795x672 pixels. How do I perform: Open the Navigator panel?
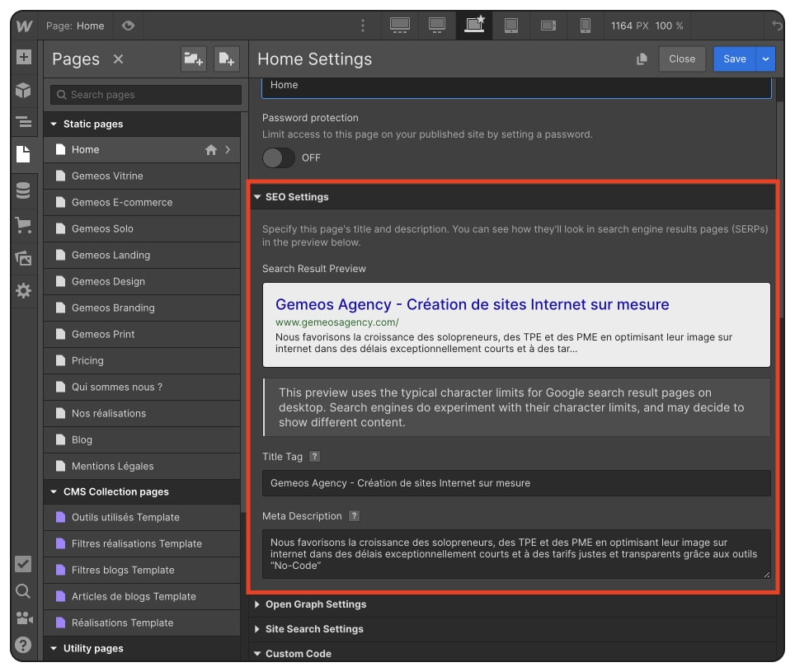click(x=23, y=122)
